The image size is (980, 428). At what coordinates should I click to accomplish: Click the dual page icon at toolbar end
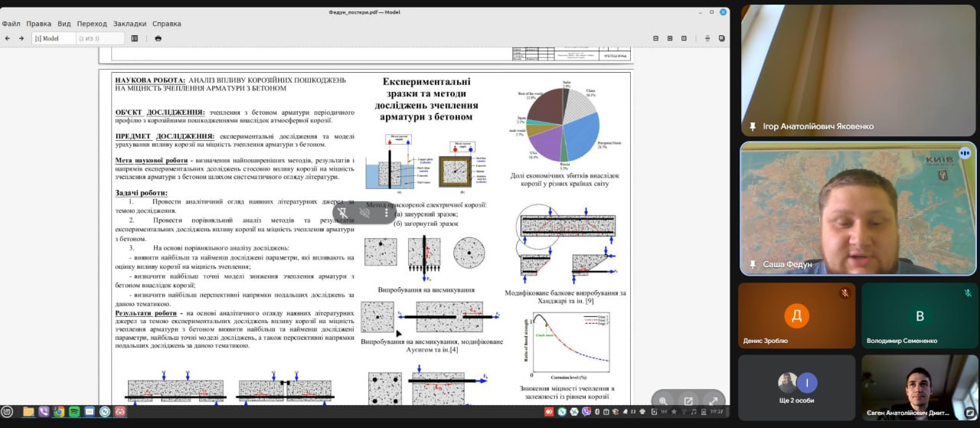pyautogui.click(x=721, y=38)
